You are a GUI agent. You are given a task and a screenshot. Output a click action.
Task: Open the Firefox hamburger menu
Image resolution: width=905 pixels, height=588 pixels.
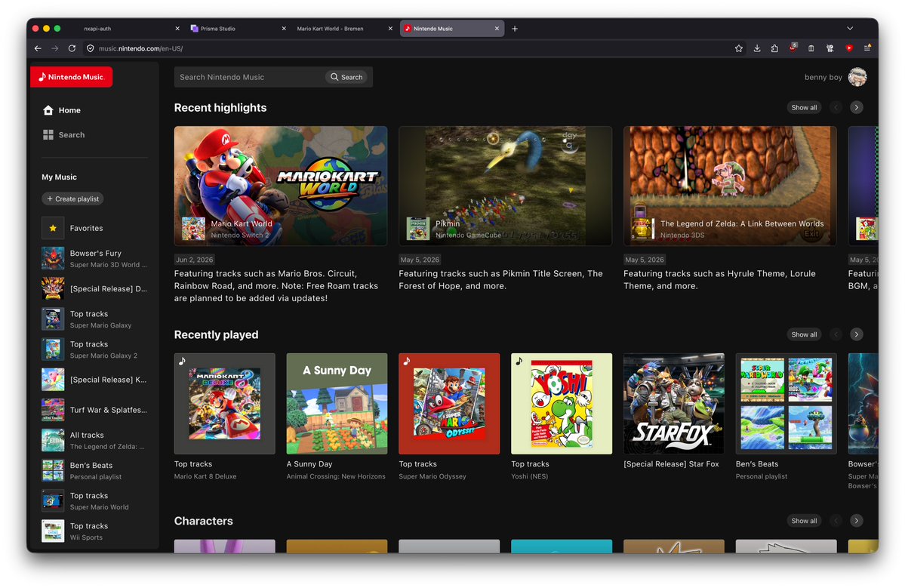pyautogui.click(x=867, y=48)
